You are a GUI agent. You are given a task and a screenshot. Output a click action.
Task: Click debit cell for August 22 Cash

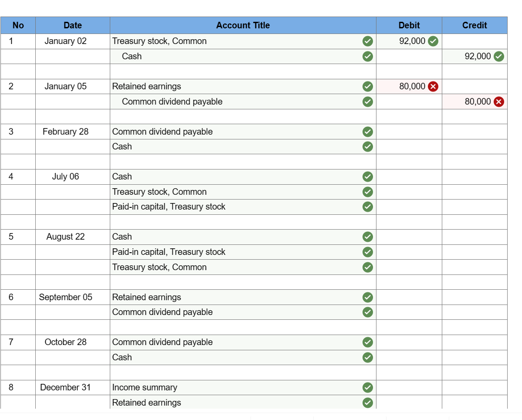click(x=409, y=237)
